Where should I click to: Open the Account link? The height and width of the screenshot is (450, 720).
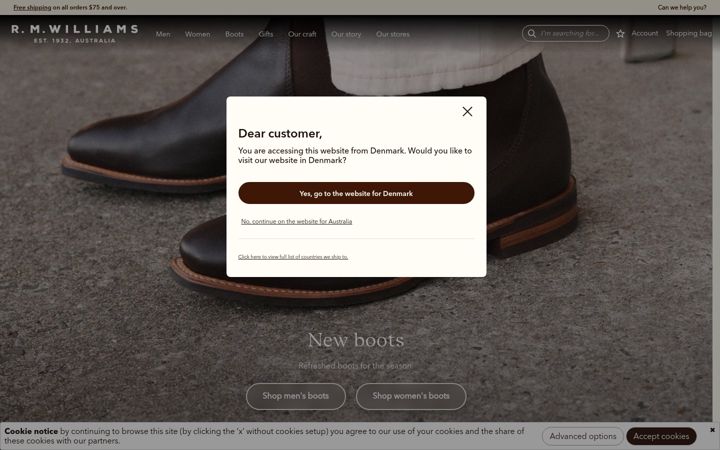tap(645, 33)
